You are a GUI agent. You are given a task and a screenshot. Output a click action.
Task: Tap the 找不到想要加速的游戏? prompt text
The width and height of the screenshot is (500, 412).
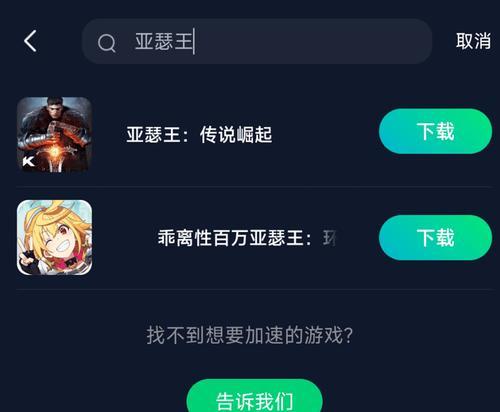pos(250,335)
